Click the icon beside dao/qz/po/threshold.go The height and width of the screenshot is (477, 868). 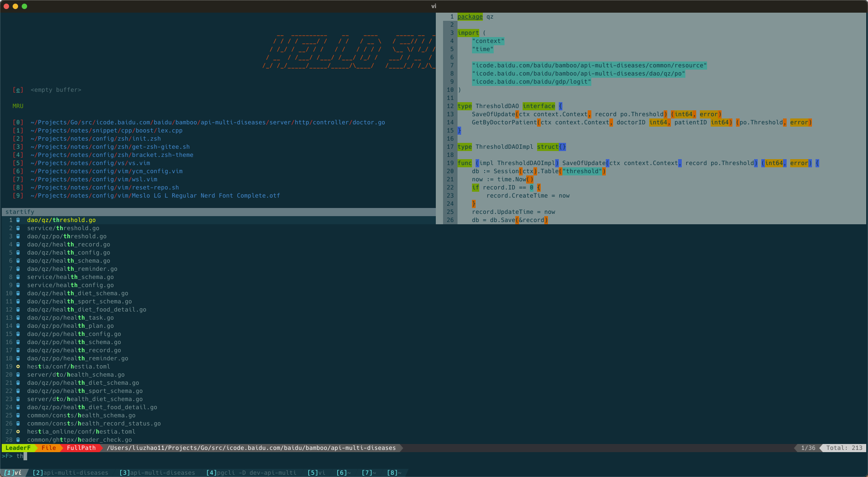(18, 236)
